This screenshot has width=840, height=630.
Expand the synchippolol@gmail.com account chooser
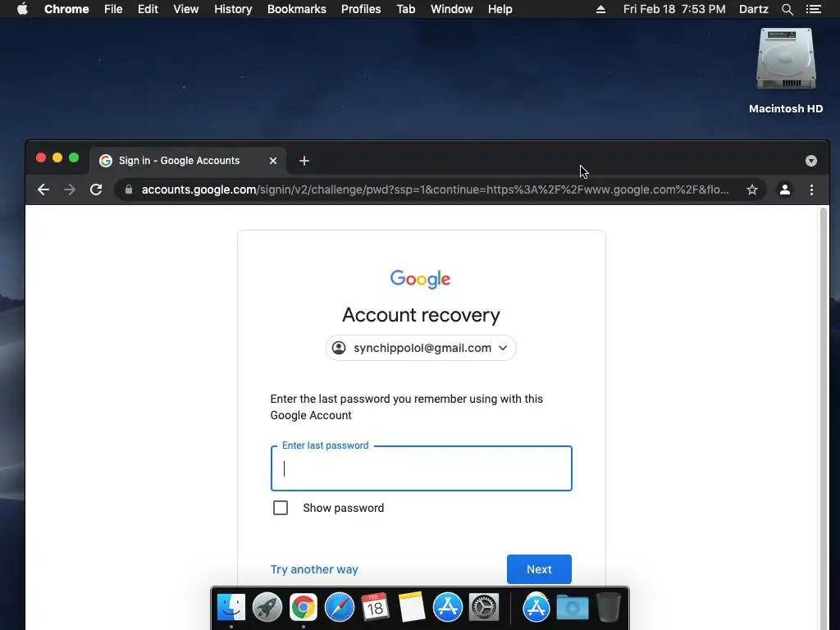(x=421, y=348)
